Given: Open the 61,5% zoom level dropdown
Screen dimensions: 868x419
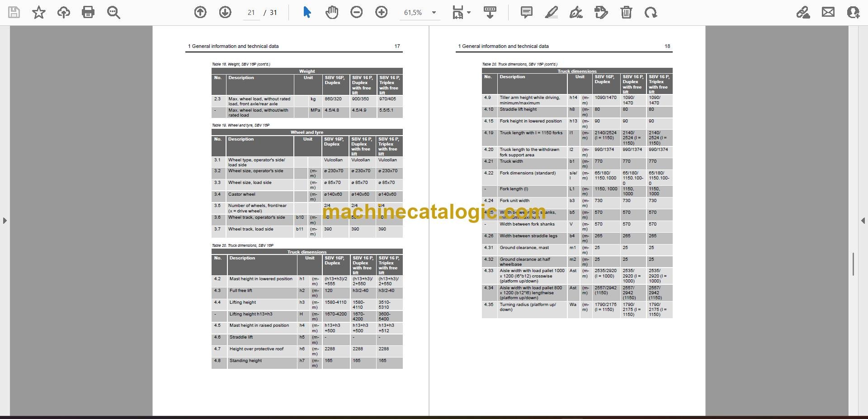Looking at the screenshot, I should coord(420,13).
